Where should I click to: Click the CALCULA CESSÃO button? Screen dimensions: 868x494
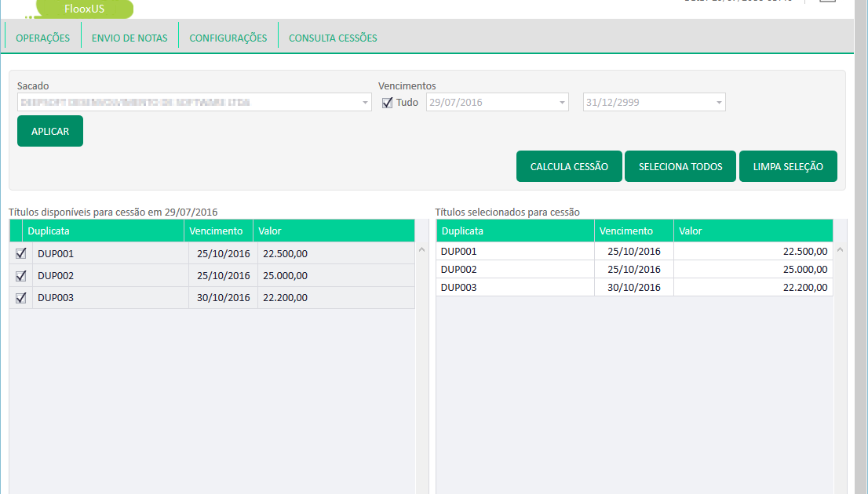click(569, 166)
